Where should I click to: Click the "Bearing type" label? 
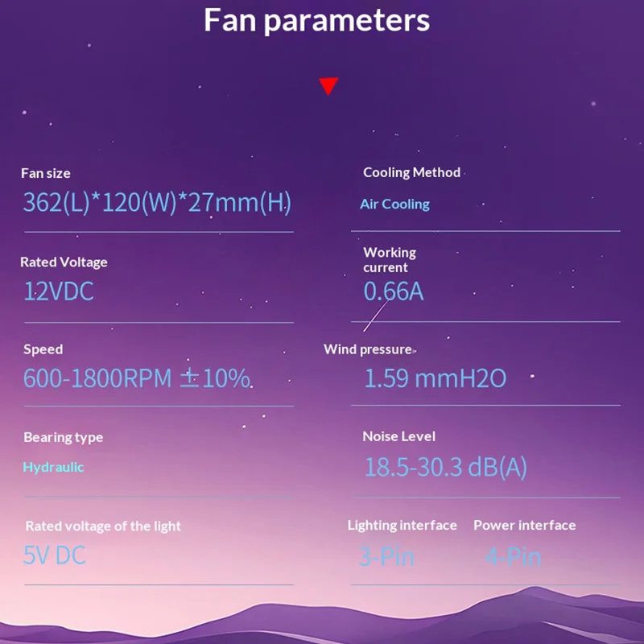coord(63,437)
